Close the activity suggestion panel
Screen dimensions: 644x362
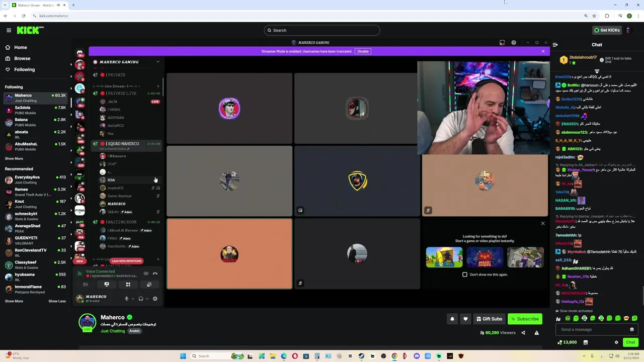pyautogui.click(x=543, y=223)
